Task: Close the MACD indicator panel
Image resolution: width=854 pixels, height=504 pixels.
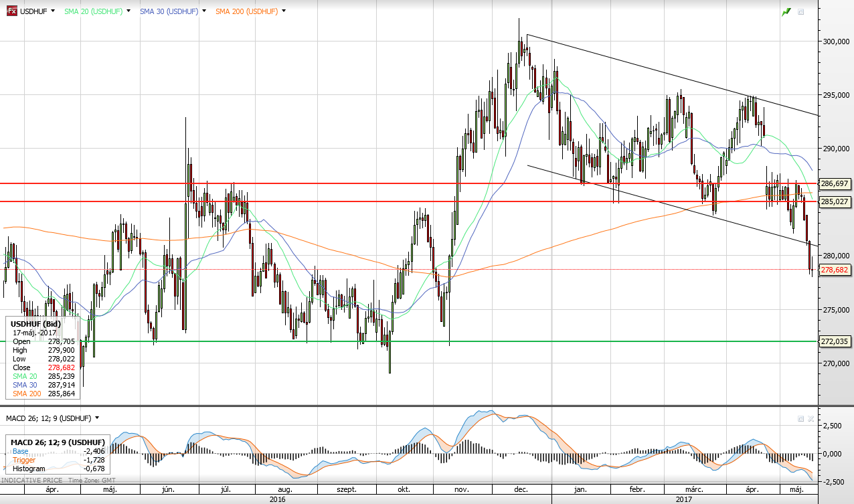Action: (x=811, y=418)
